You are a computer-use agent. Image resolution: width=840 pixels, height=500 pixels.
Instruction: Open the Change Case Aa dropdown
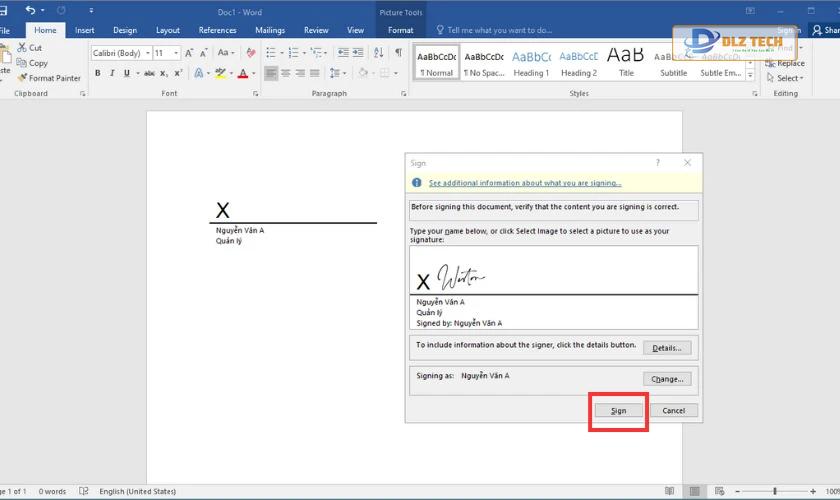click(226, 53)
